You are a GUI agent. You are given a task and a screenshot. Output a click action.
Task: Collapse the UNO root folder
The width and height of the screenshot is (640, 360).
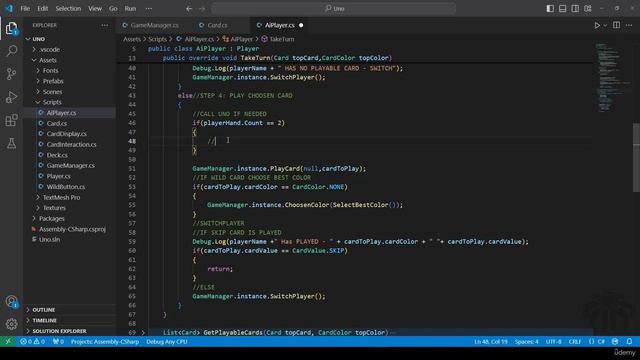[28, 39]
